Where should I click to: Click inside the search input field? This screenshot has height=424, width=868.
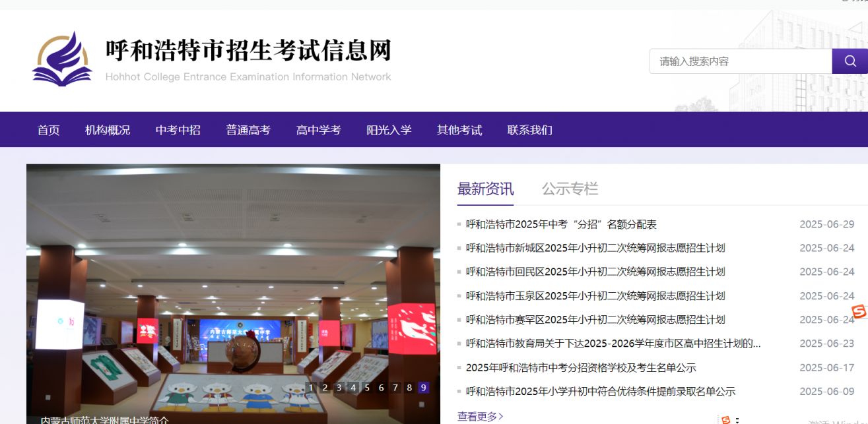pos(739,61)
